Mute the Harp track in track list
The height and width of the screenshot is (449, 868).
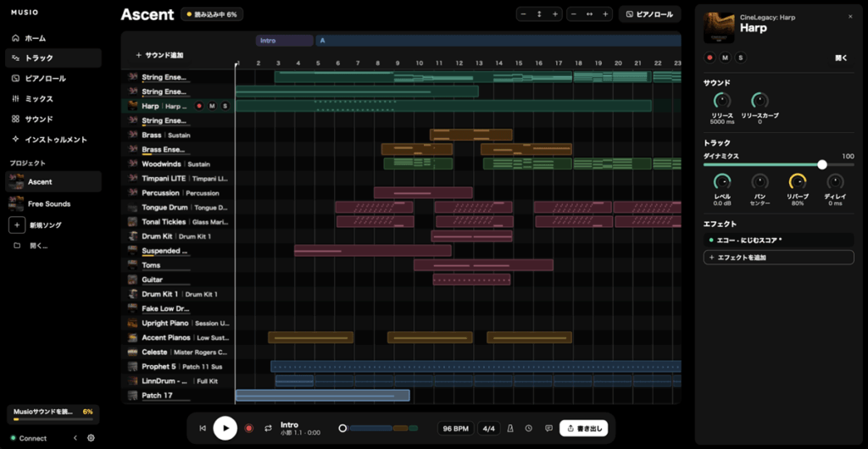point(212,106)
